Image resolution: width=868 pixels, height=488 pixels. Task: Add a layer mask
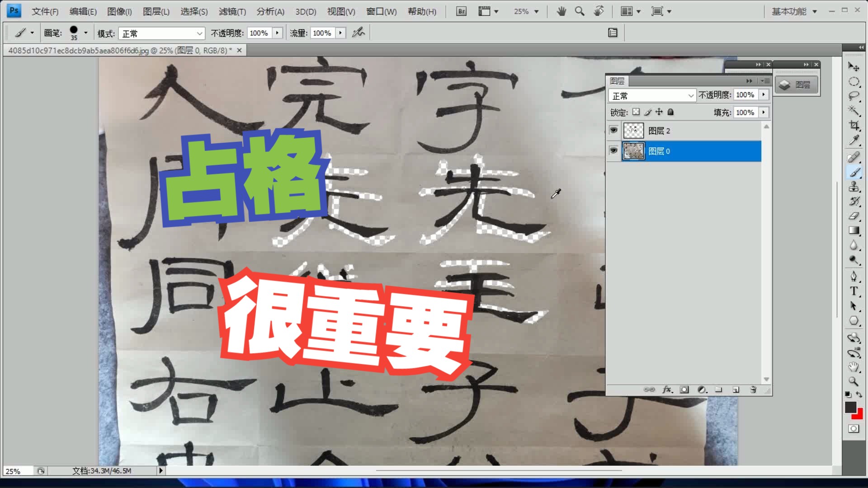(684, 389)
